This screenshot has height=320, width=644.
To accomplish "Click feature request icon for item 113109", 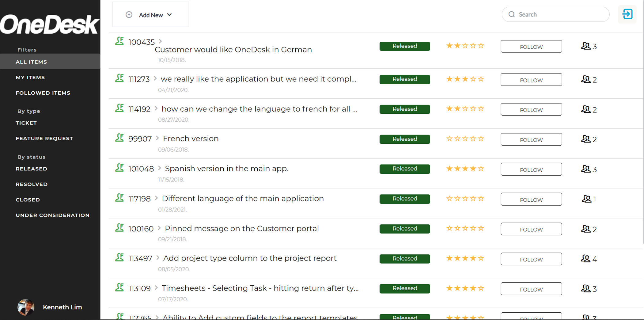I will coord(119,287).
